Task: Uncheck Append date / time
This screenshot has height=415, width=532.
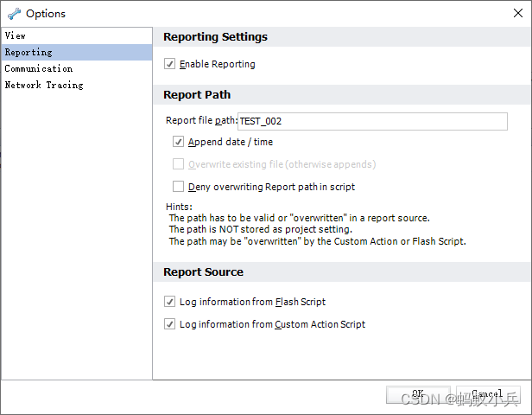Action: 179,142
